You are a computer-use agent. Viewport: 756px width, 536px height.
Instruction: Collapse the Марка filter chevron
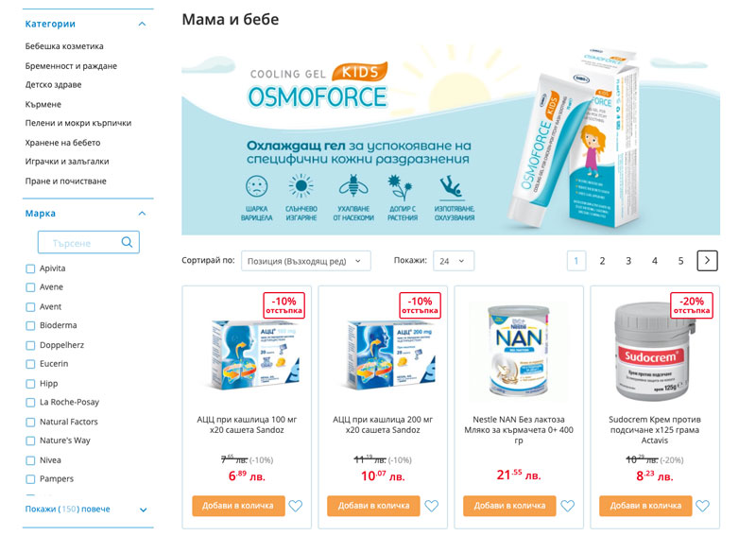tap(142, 214)
